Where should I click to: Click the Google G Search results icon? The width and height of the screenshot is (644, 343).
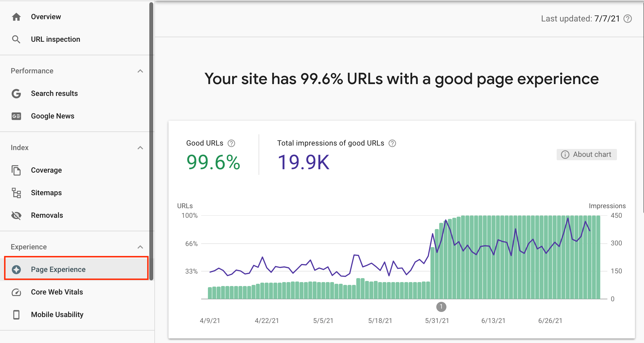click(16, 93)
